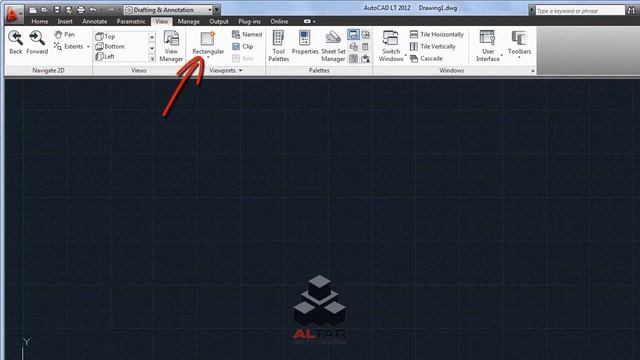This screenshot has width=640, height=360.
Task: Click the Drawing1.dwg title text
Action: pos(438,8)
